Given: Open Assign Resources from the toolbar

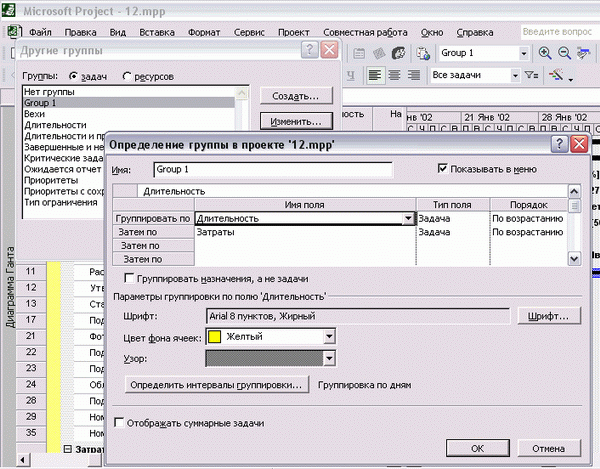Looking at the screenshot, I should click(x=399, y=53).
